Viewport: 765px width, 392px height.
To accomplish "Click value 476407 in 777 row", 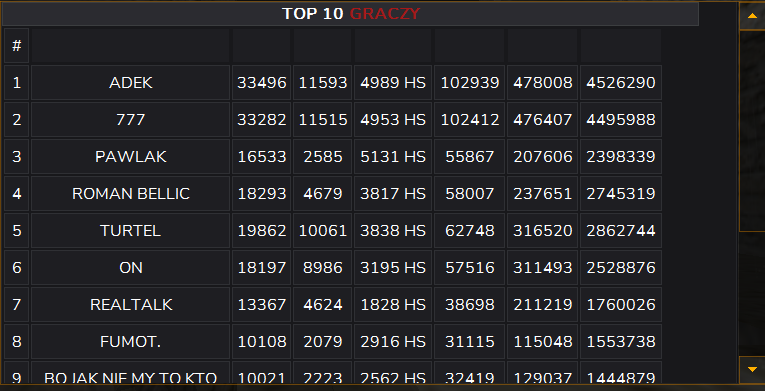I will pyautogui.click(x=543, y=120).
